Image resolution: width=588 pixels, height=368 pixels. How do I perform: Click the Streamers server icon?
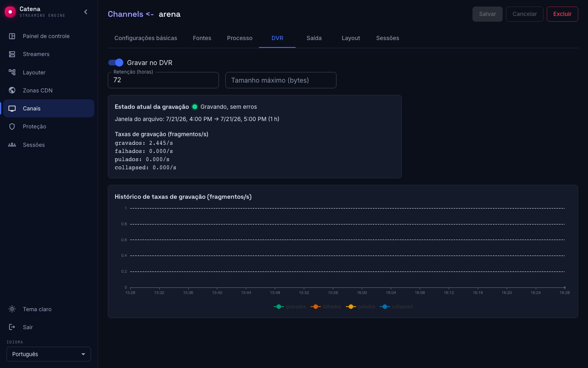pyautogui.click(x=12, y=54)
